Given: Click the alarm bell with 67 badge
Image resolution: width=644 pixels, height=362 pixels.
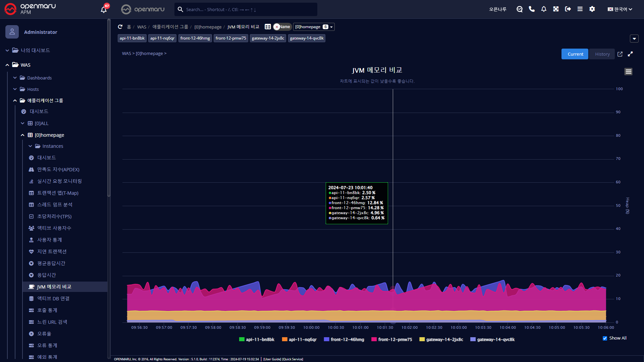Looking at the screenshot, I should click(104, 9).
